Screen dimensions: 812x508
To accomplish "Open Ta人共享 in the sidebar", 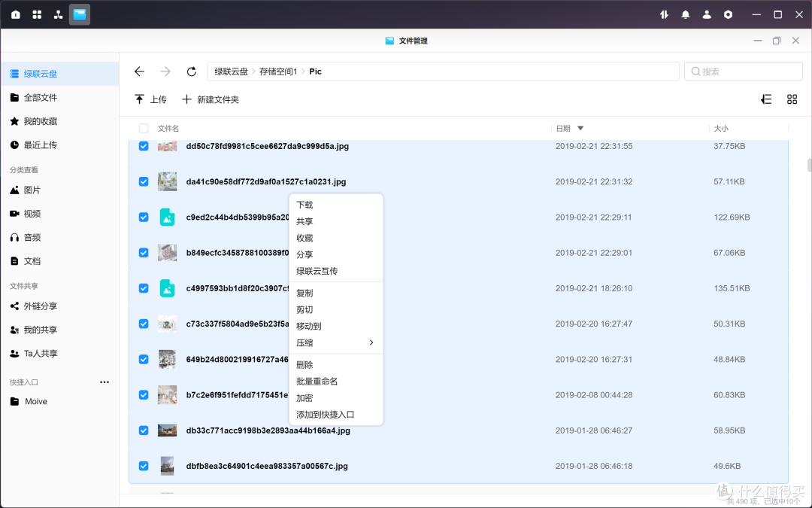I will click(59, 354).
